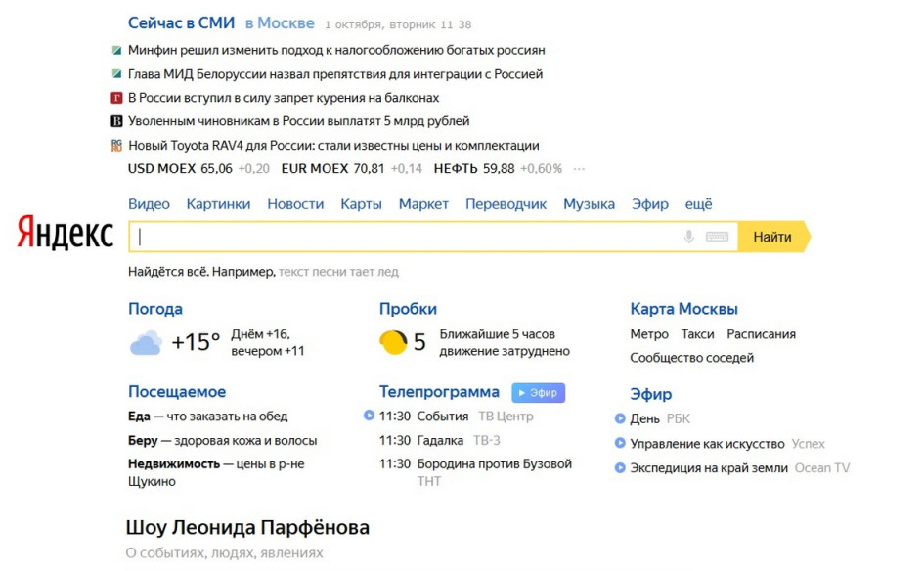Click the Yandex logo
The image size is (924, 571).
point(65,233)
